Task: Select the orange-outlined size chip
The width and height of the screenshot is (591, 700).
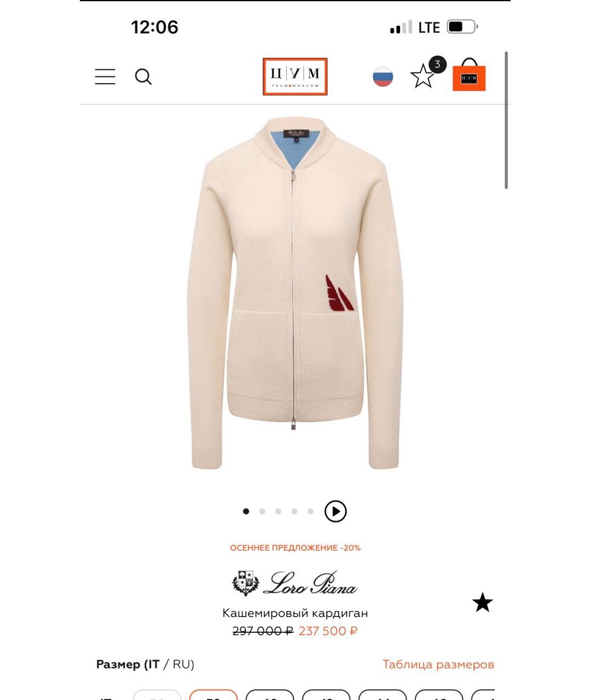Action: 213,695
